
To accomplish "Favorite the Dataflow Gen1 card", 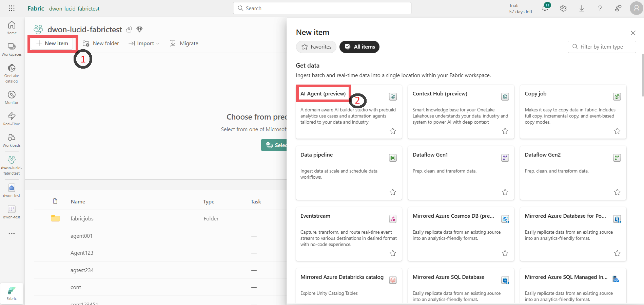I will click(x=505, y=192).
